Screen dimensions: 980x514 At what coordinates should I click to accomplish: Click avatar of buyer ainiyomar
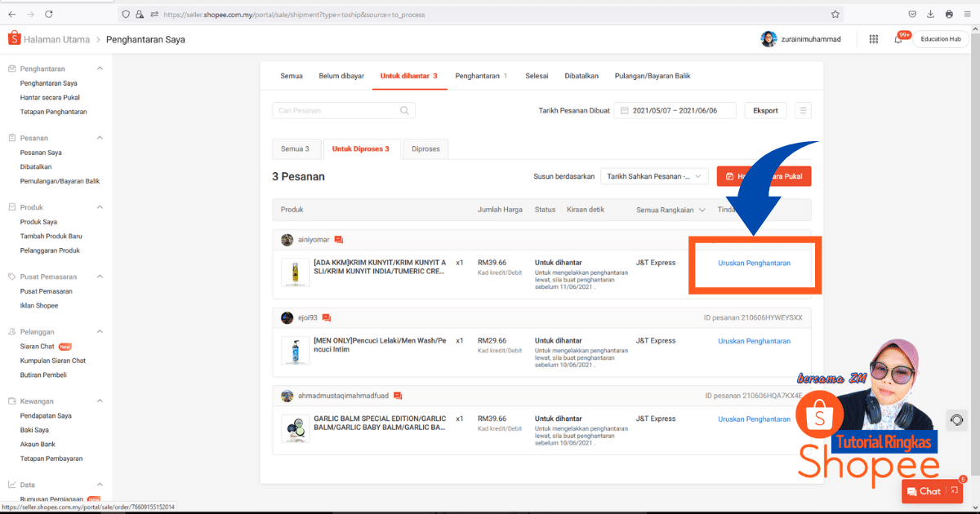(x=287, y=240)
